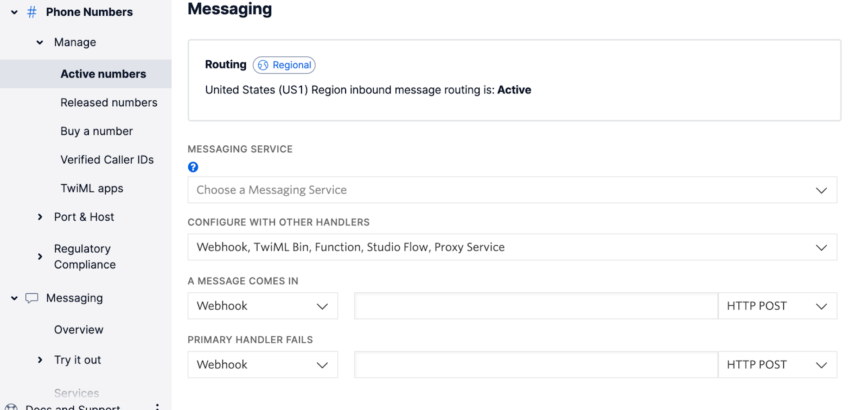This screenshot has height=410, width=868.
Task: Click Messaging in the sidebar
Action: [75, 298]
